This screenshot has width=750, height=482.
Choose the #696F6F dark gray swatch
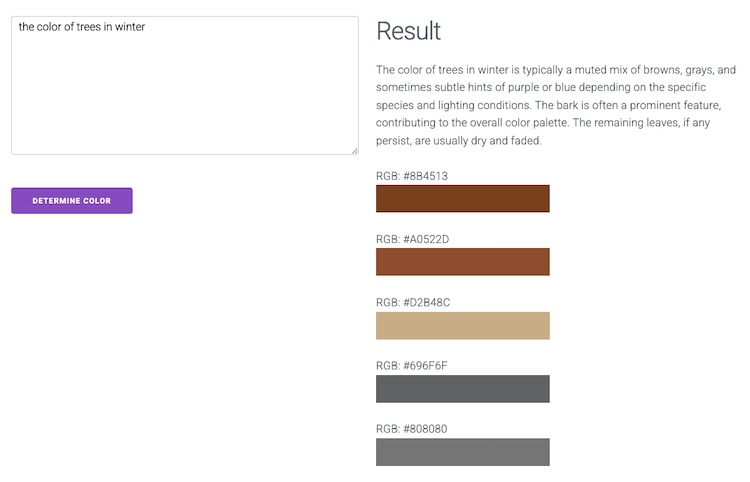pos(462,388)
